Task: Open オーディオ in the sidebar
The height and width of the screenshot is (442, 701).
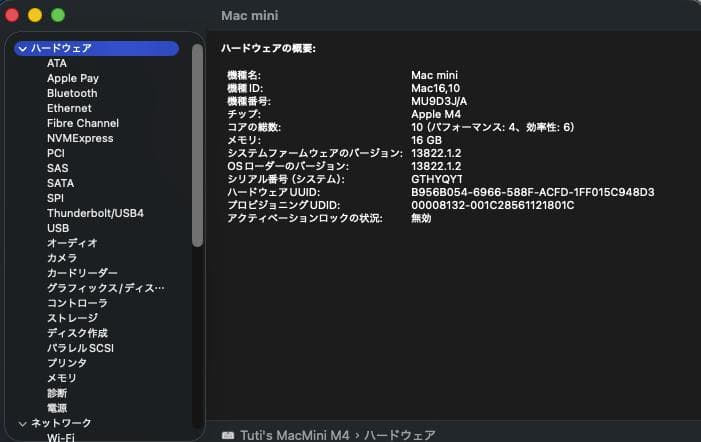Action: [x=72, y=243]
